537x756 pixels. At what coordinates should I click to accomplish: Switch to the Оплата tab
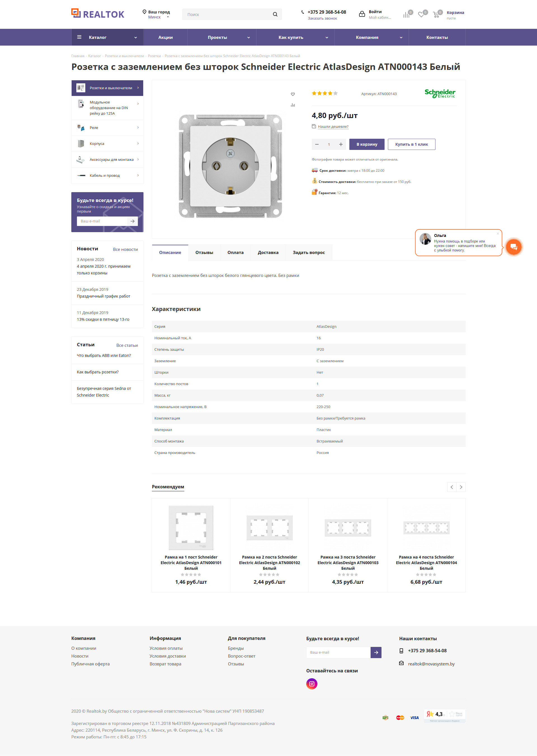[235, 252]
